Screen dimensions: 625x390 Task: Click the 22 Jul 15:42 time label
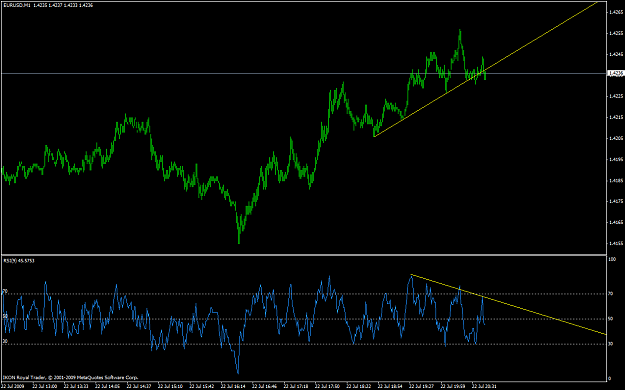click(202, 386)
